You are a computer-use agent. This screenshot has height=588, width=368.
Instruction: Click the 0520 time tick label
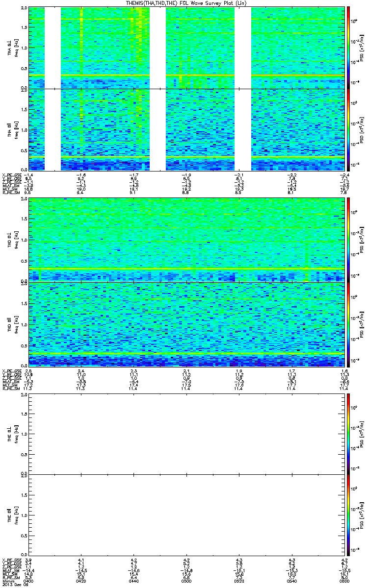tap(240, 581)
